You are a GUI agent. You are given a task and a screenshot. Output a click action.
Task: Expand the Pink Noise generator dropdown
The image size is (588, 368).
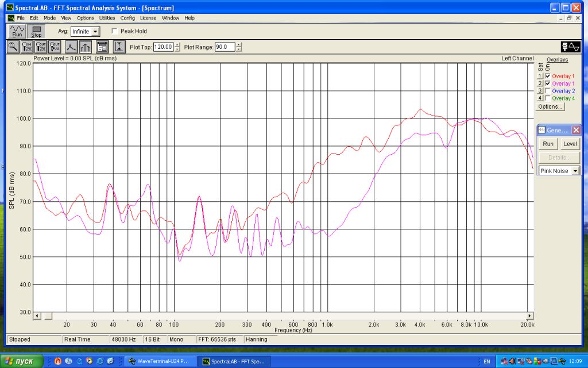[575, 171]
